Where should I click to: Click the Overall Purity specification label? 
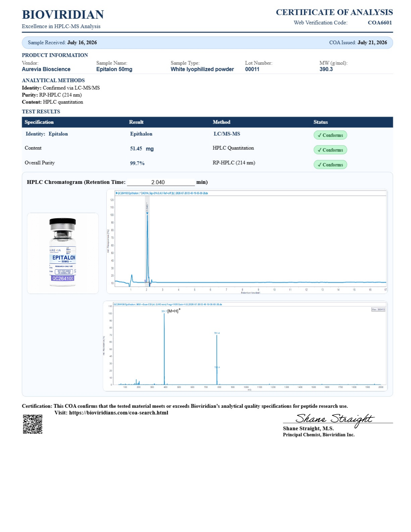(40, 163)
